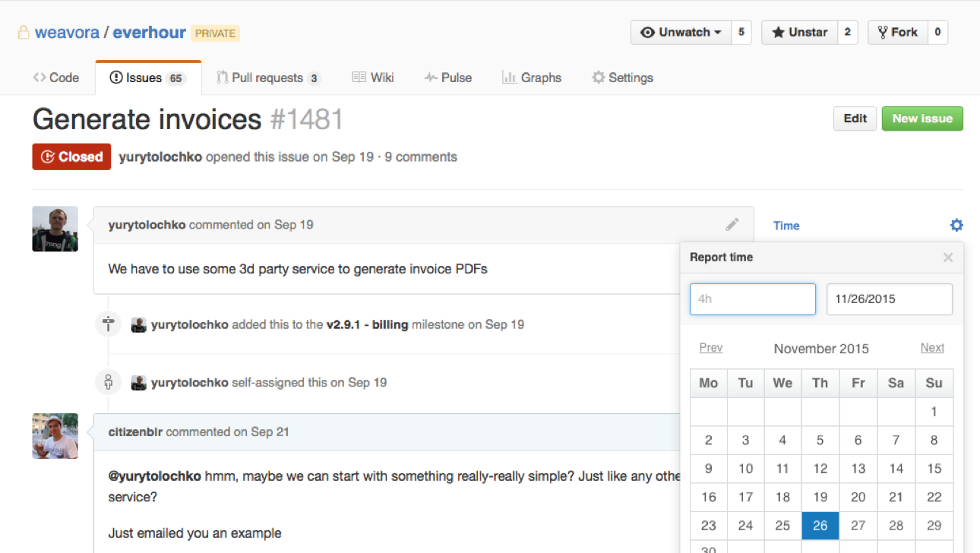
Task: Click the watchers count 5
Action: click(x=741, y=32)
